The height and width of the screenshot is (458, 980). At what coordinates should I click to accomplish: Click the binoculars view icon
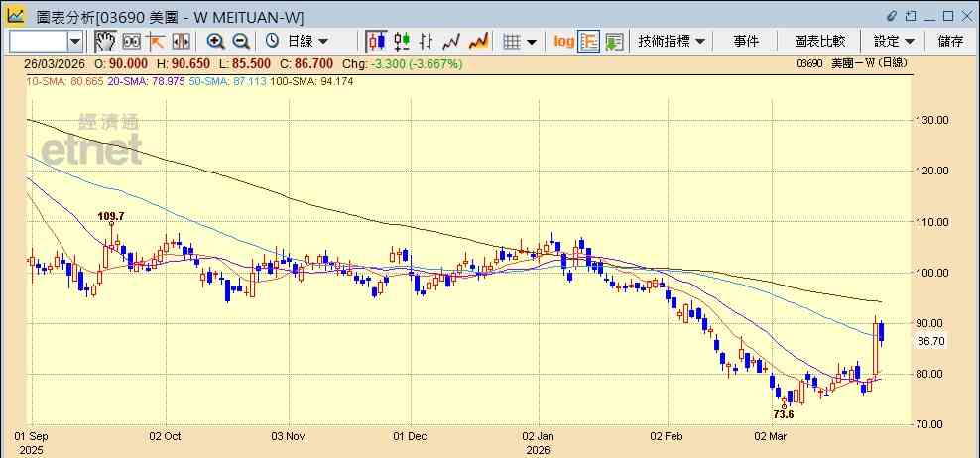point(132,42)
